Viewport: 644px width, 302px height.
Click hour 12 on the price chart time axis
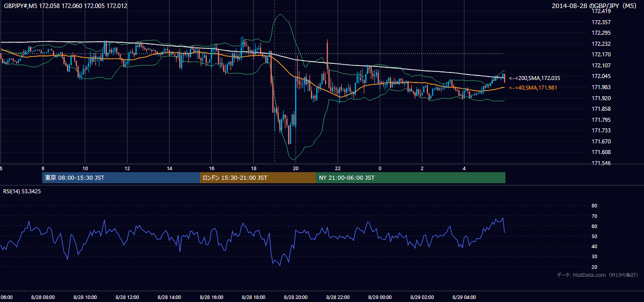click(127, 168)
